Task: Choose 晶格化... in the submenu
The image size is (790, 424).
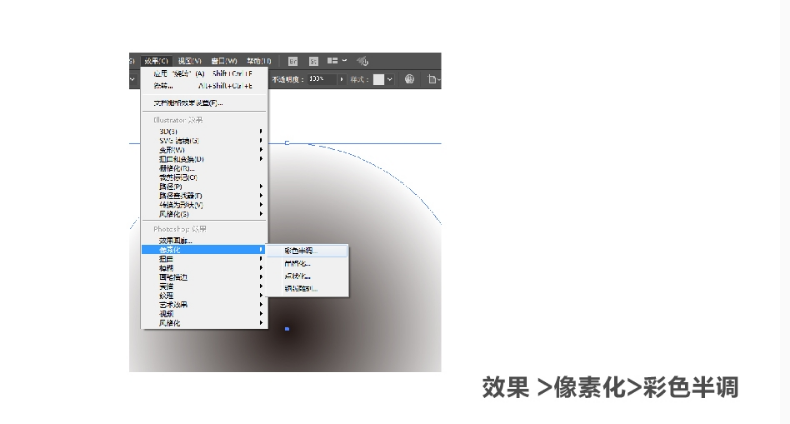Action: (307, 263)
